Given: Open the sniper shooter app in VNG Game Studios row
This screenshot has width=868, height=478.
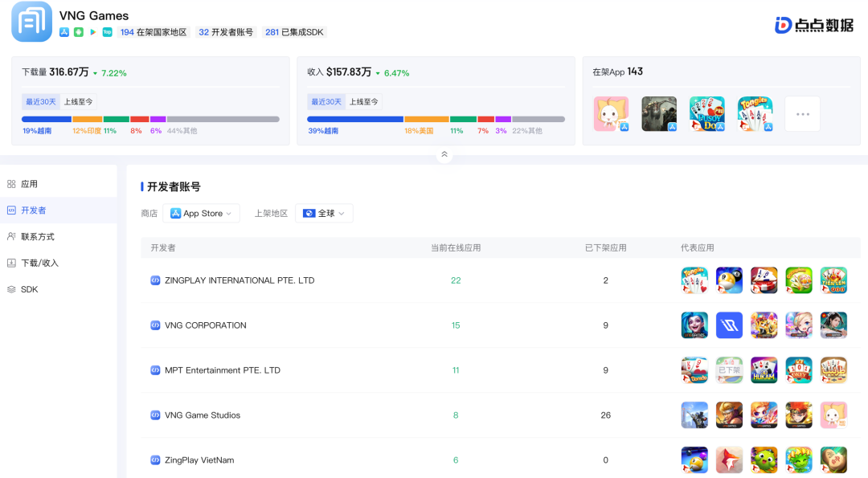Looking at the screenshot, I should (x=694, y=415).
